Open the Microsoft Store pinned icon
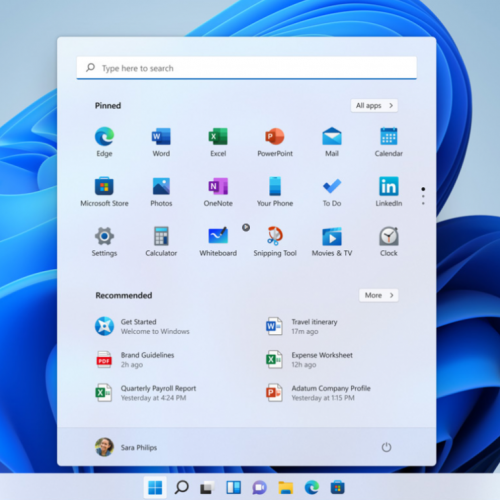The height and width of the screenshot is (500, 500). (104, 192)
